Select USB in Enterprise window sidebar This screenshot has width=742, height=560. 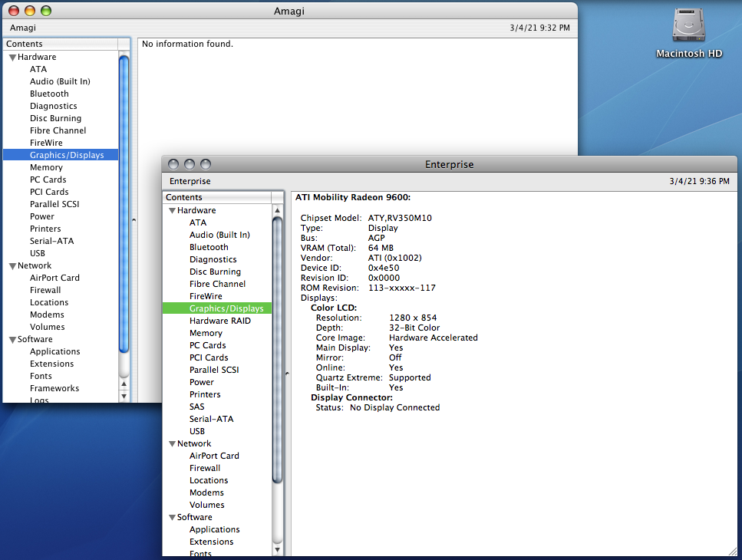coord(197,432)
